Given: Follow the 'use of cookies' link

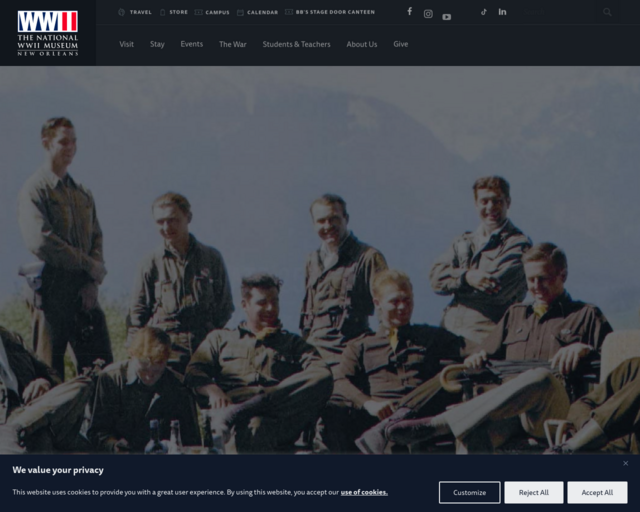Looking at the screenshot, I should pos(364,492).
